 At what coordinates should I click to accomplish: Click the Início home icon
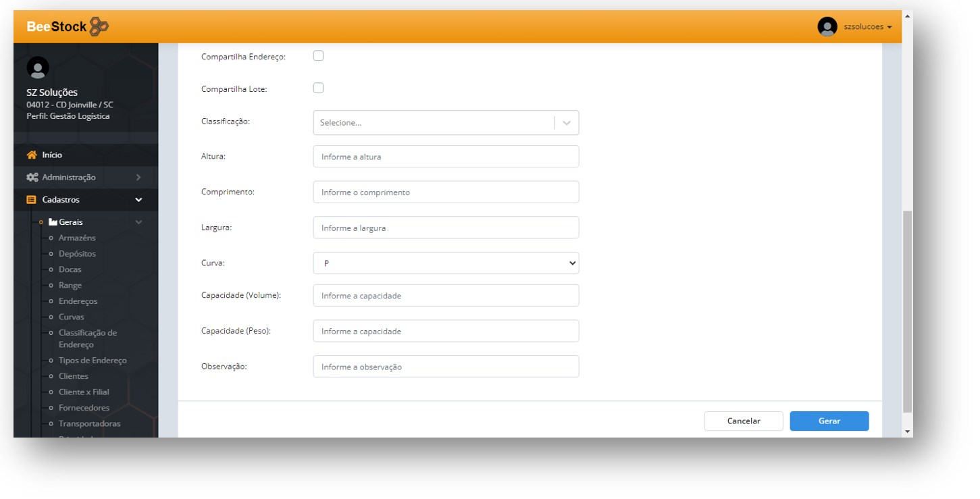[32, 155]
